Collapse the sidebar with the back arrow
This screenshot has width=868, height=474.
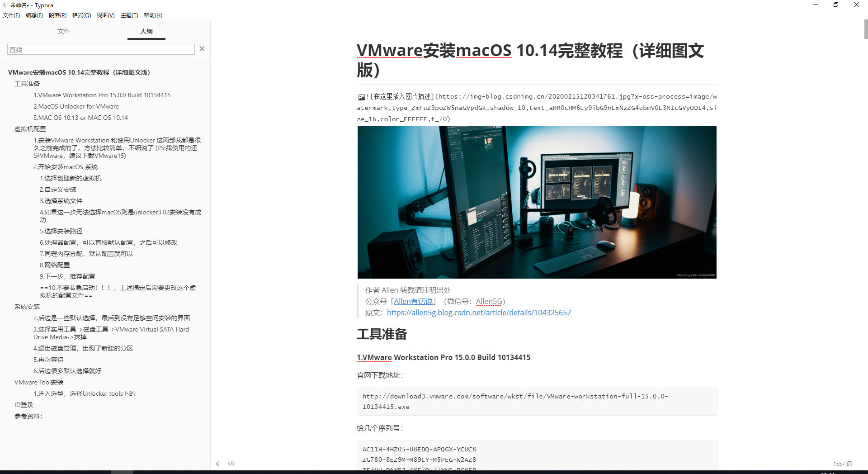[217, 464]
